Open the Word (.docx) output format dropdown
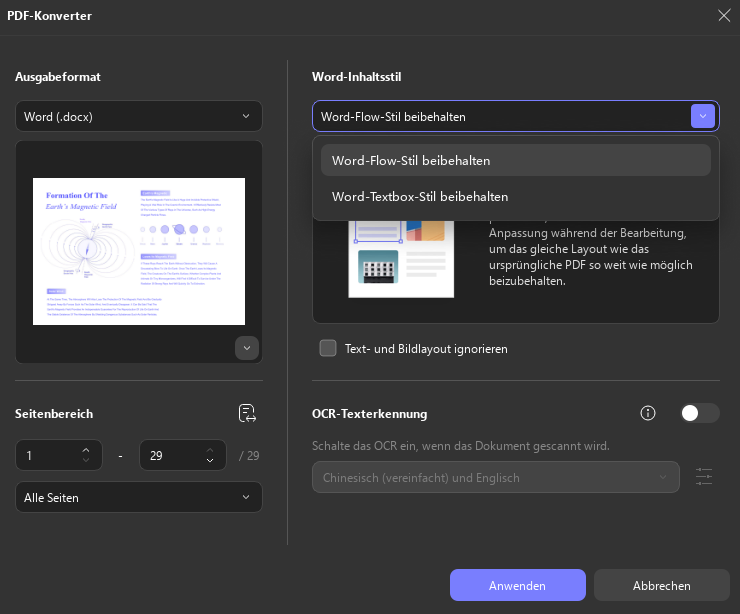Viewport: 740px width, 614px height. (x=139, y=116)
